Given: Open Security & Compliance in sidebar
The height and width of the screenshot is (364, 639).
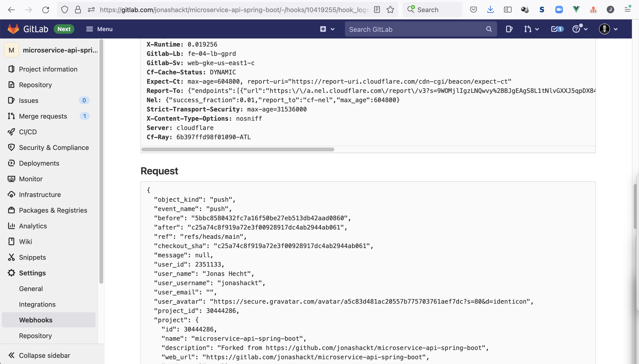Looking at the screenshot, I should [53, 148].
